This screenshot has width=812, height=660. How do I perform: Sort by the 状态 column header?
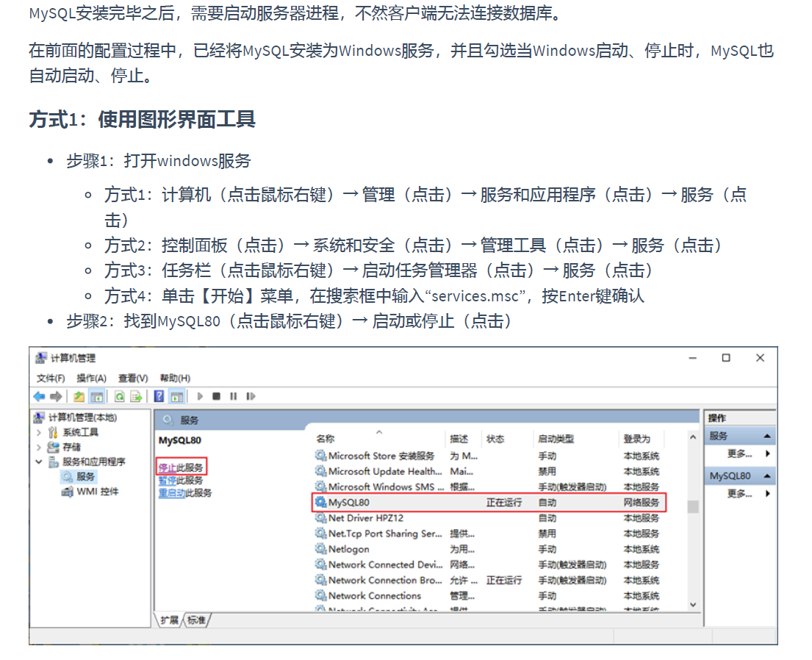(x=495, y=439)
